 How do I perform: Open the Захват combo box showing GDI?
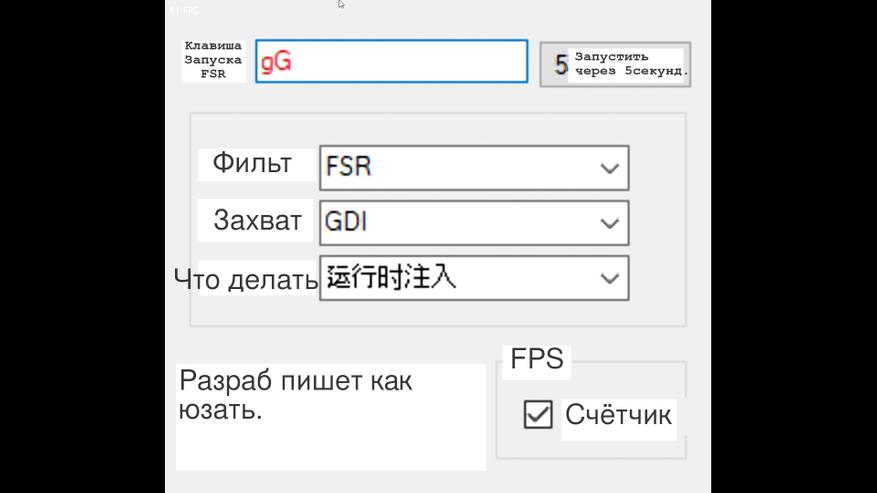pyautogui.click(x=473, y=222)
